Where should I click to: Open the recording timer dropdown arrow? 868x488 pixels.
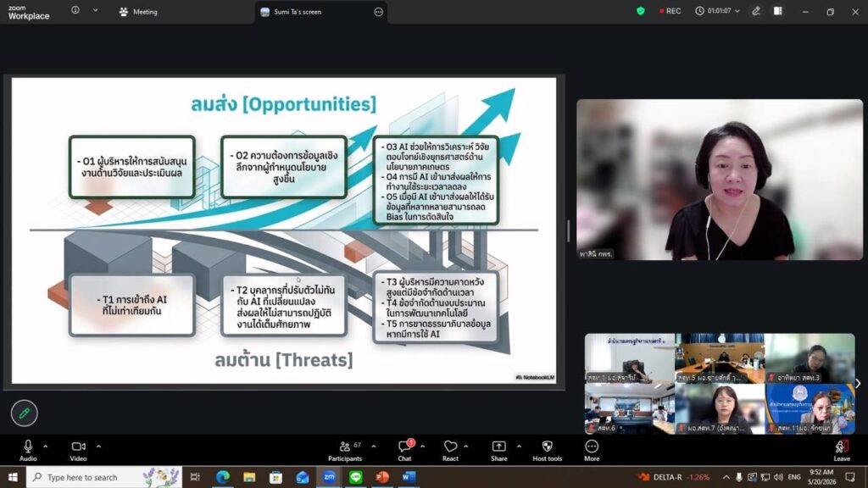coord(737,11)
